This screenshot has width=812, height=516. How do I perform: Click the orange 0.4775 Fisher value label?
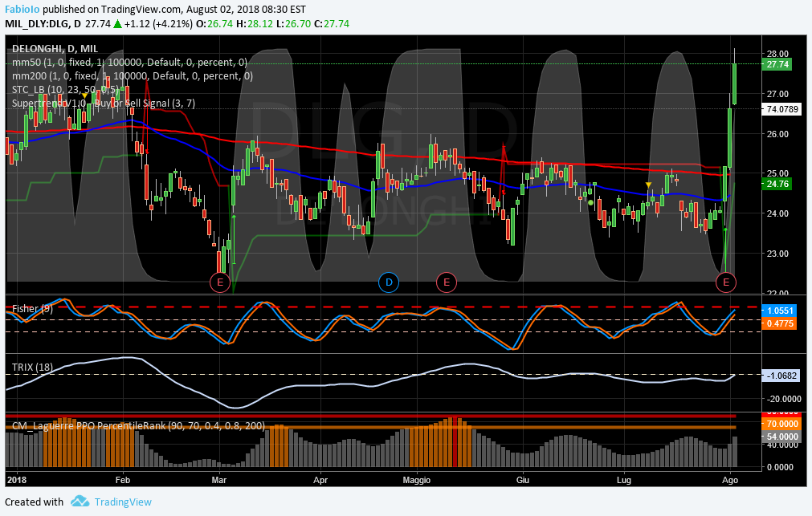(x=780, y=323)
